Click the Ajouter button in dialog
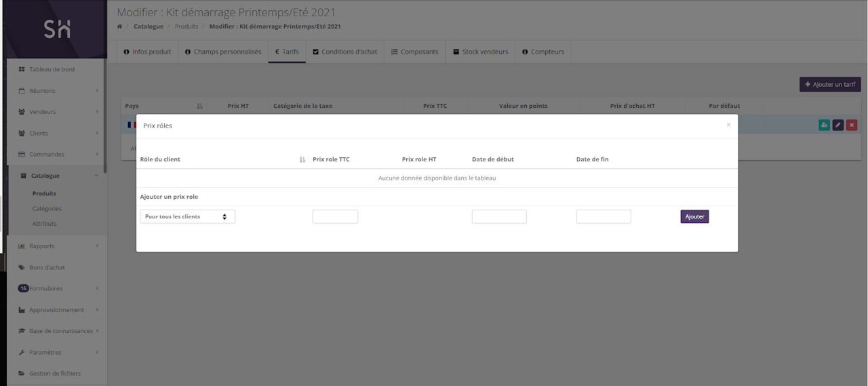 pyautogui.click(x=694, y=216)
